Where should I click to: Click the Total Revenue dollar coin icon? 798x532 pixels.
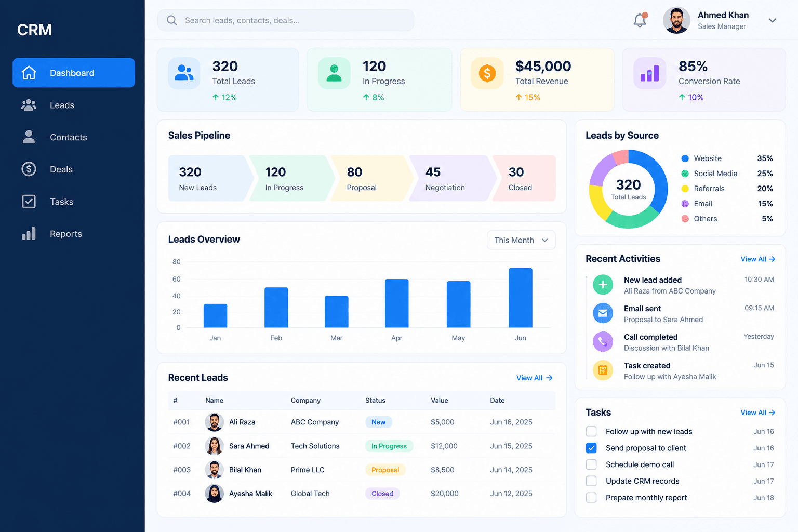(487, 73)
